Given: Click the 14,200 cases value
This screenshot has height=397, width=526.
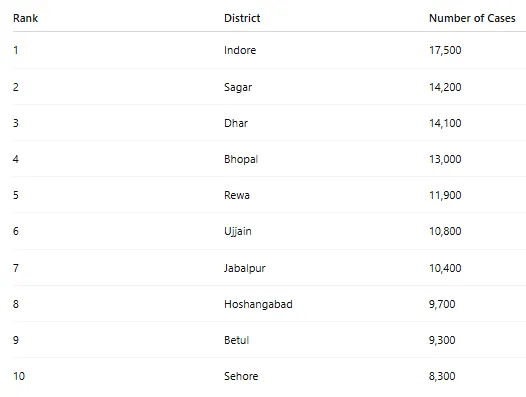Looking at the screenshot, I should (445, 87).
